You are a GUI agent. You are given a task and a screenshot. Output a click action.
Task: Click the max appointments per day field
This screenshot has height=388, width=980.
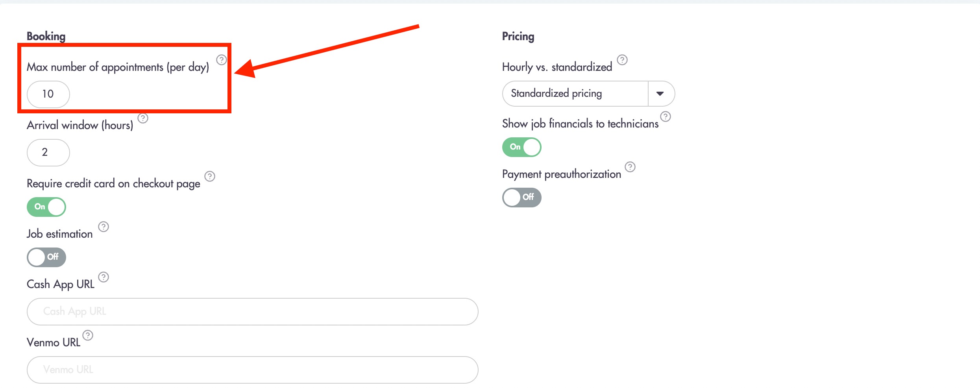click(x=48, y=94)
